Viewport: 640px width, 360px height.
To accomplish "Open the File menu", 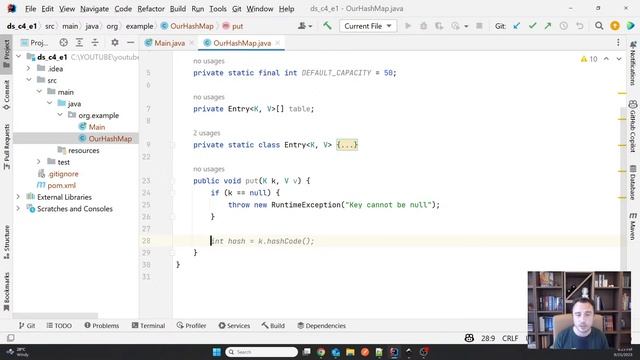I will (30, 9).
